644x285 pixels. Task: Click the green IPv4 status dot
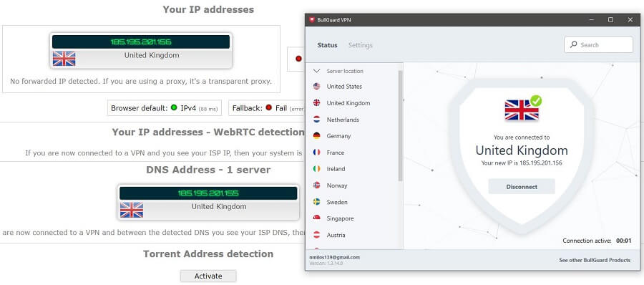click(x=174, y=107)
